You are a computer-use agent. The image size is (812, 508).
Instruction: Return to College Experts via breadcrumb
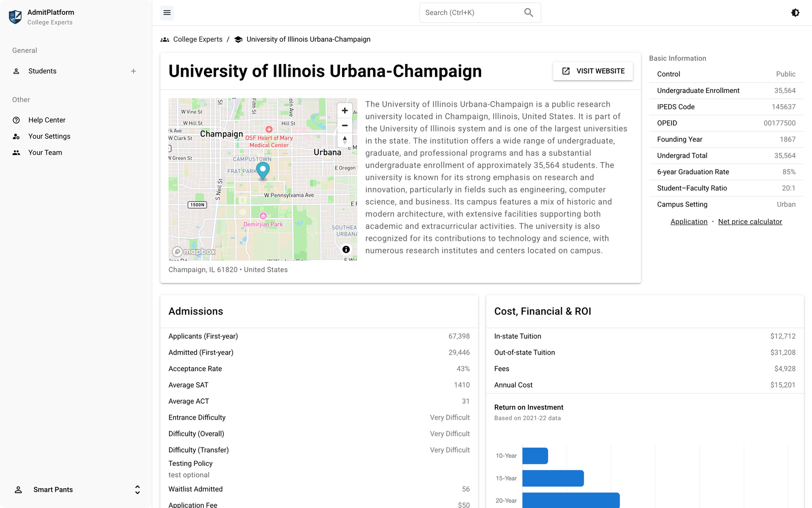(x=198, y=39)
